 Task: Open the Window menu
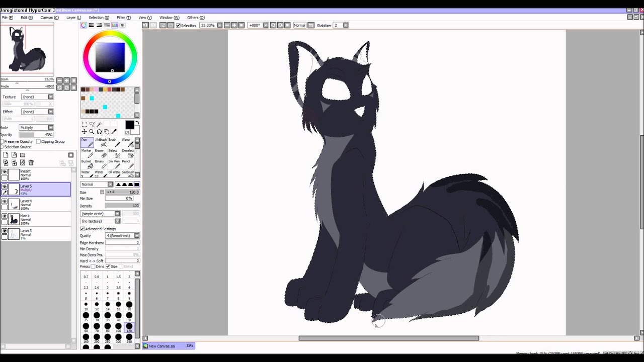click(169, 18)
